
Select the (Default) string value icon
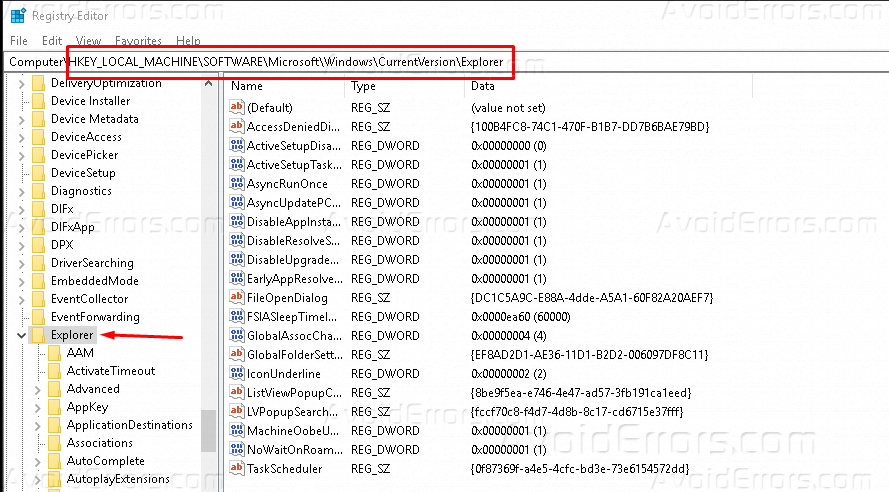click(237, 108)
